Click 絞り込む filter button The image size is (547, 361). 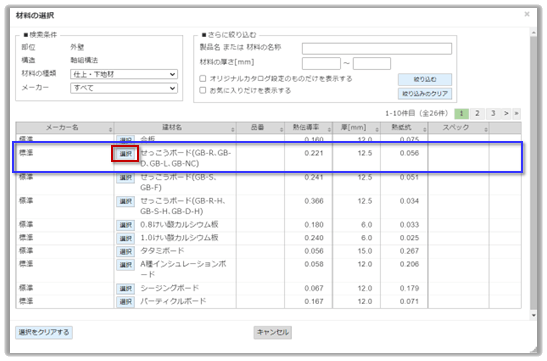[425, 80]
